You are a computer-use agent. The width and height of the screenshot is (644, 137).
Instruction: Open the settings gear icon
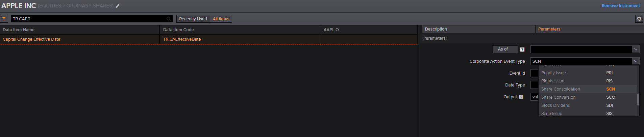point(639,19)
